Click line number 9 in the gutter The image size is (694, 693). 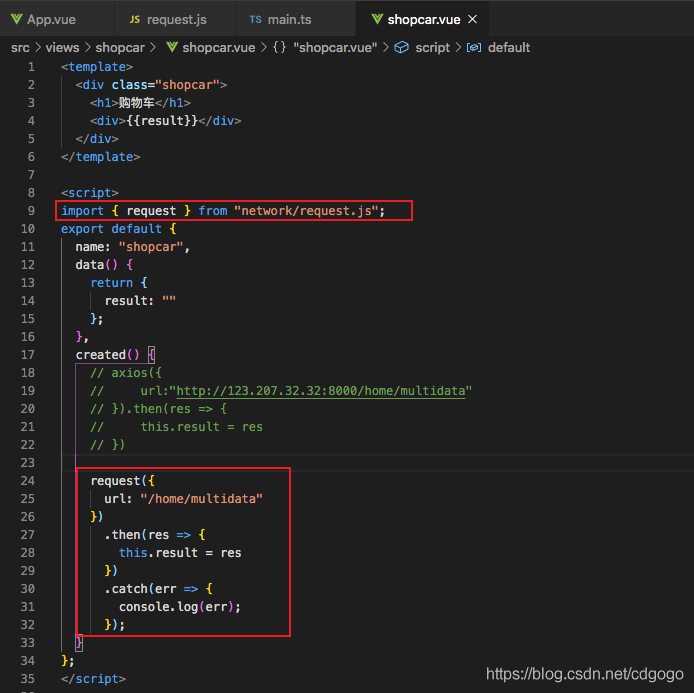[31, 211]
